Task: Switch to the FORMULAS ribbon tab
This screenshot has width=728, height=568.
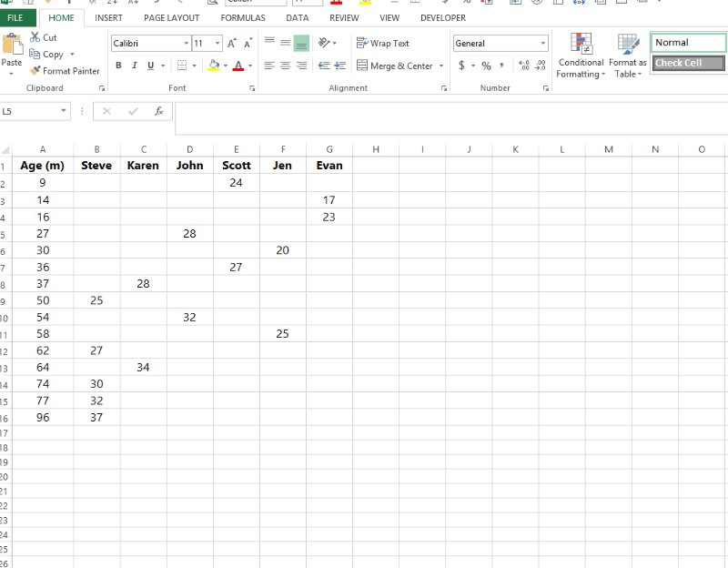Action: pyautogui.click(x=242, y=17)
